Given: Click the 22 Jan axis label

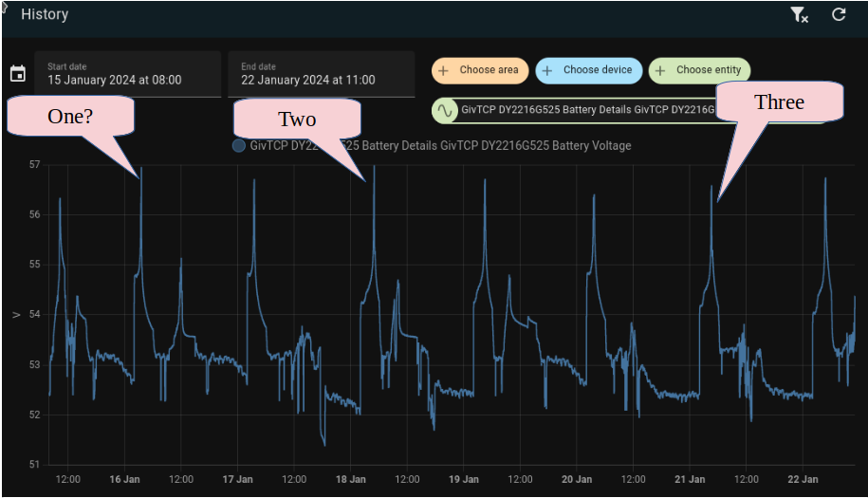Looking at the screenshot, I should (x=803, y=479).
